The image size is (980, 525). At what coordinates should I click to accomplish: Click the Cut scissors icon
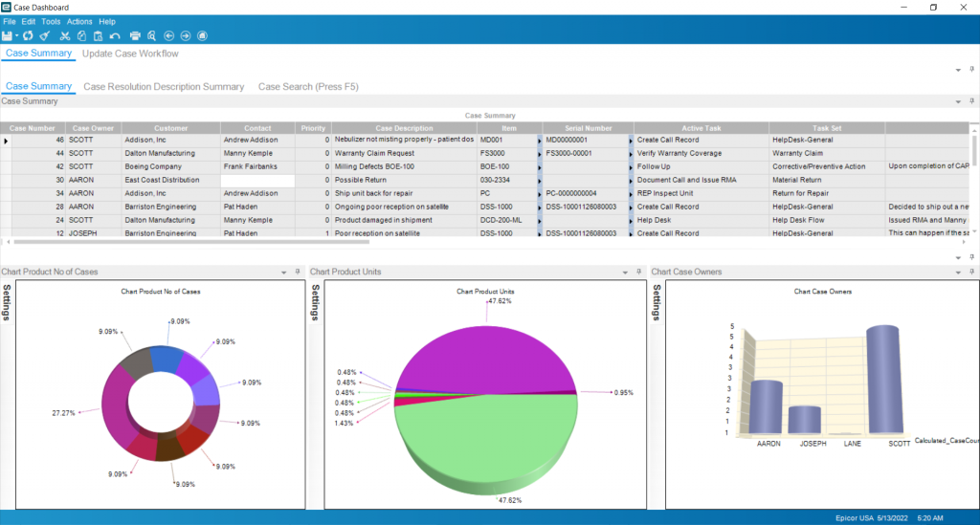(x=65, y=36)
